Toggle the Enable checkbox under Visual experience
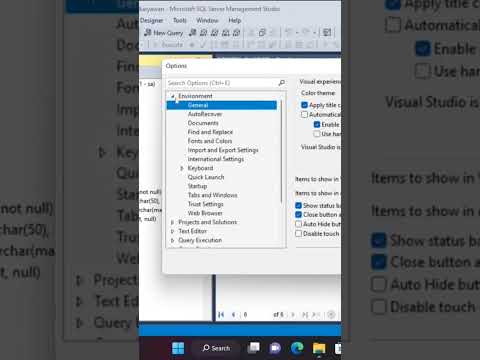The image size is (480, 360). point(317,124)
